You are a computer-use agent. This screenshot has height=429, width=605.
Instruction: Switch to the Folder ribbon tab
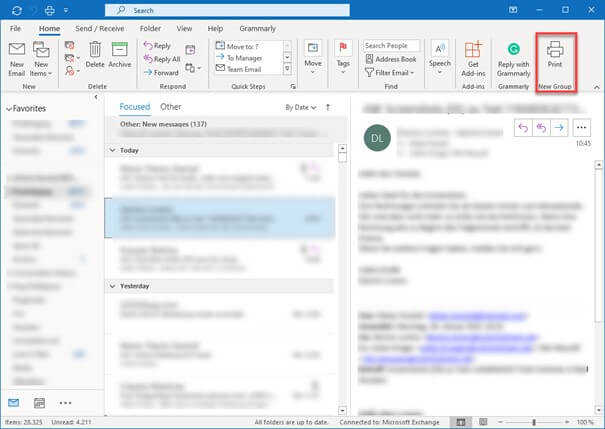150,29
